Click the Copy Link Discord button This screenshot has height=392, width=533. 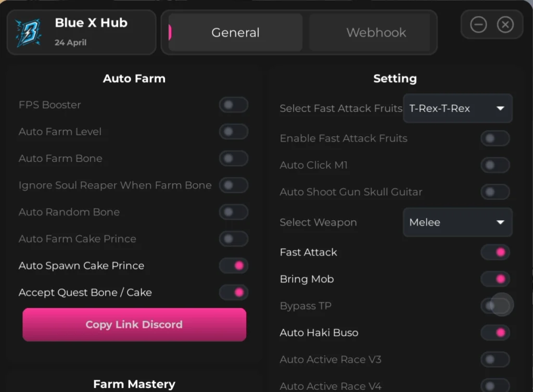pyautogui.click(x=134, y=325)
